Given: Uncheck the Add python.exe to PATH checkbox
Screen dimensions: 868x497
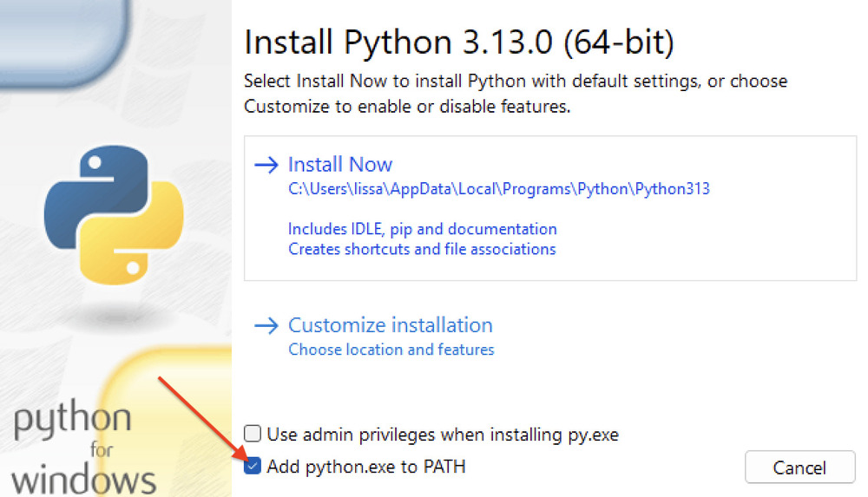Looking at the screenshot, I should (x=253, y=467).
